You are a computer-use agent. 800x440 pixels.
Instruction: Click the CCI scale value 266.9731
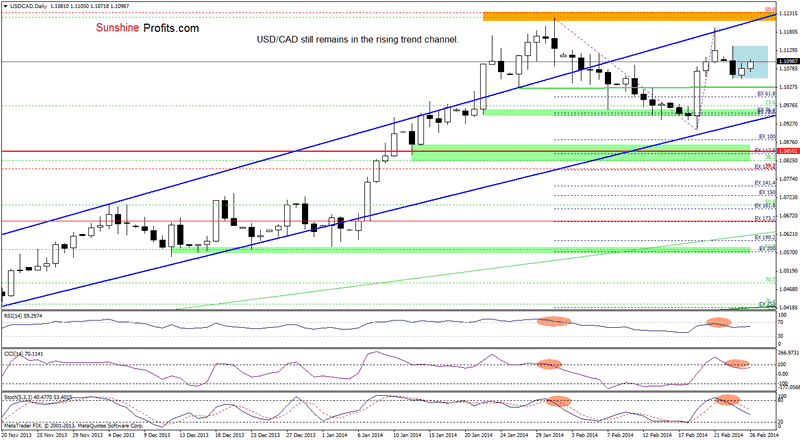[789, 352]
